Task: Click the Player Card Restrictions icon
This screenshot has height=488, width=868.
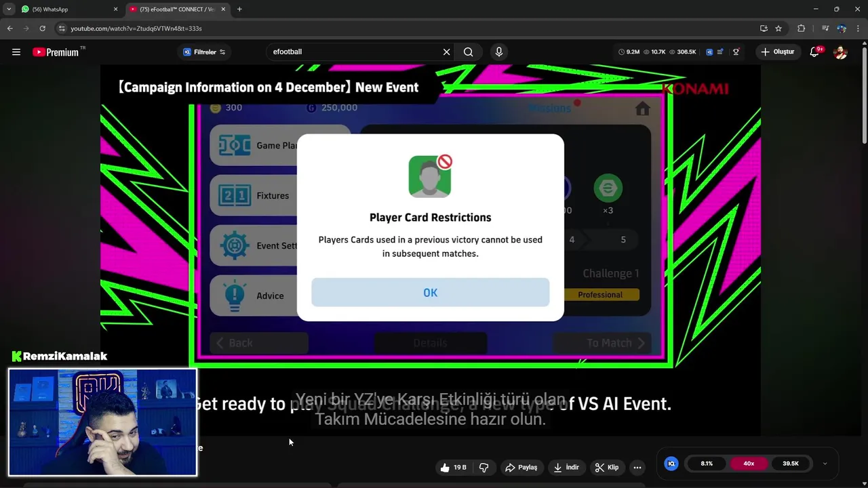Action: coord(430,176)
